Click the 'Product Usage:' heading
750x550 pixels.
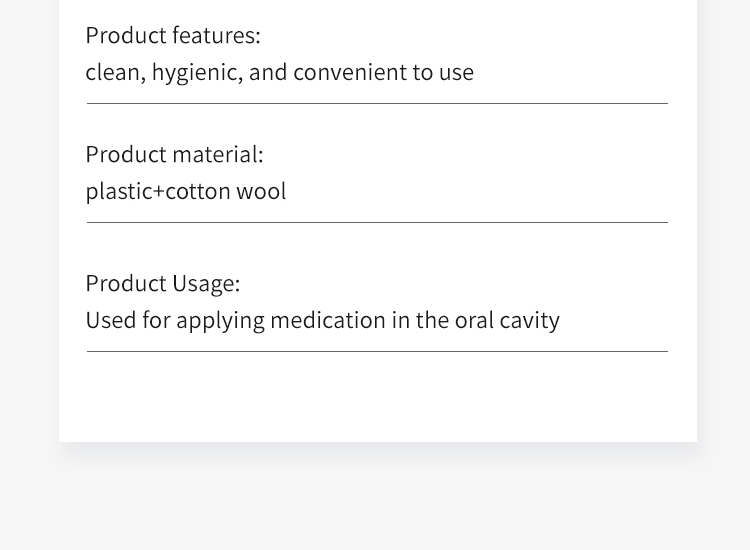[163, 284]
